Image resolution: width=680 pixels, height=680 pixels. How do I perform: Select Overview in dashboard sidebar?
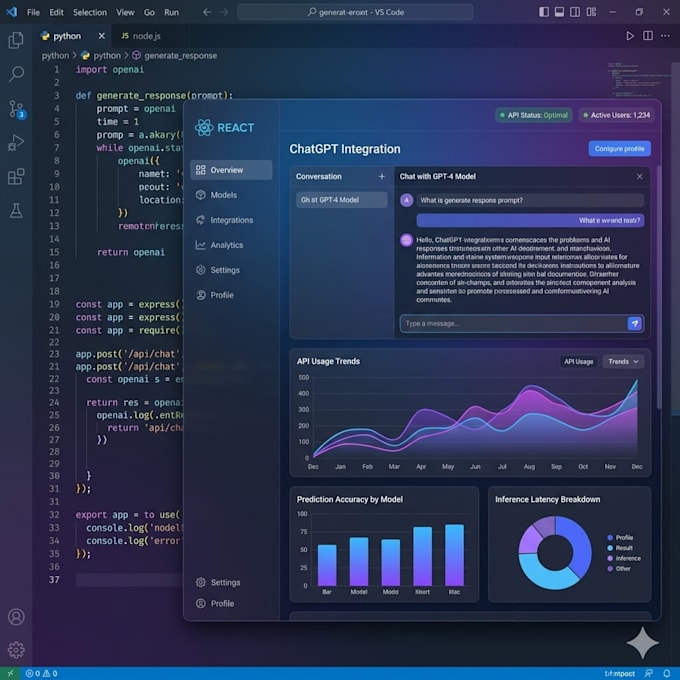[x=231, y=170]
